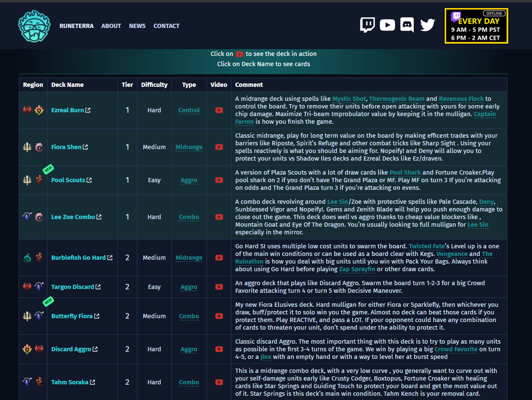This screenshot has height=400, width=532.
Task: Click the external link icon beside Burblefish Go Hard
Action: coord(110,258)
